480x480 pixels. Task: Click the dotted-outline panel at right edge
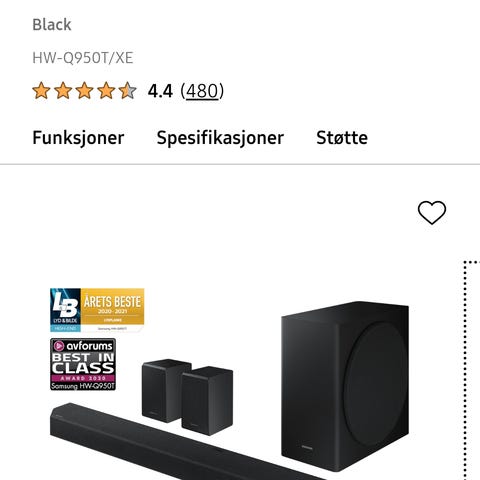pos(472,370)
